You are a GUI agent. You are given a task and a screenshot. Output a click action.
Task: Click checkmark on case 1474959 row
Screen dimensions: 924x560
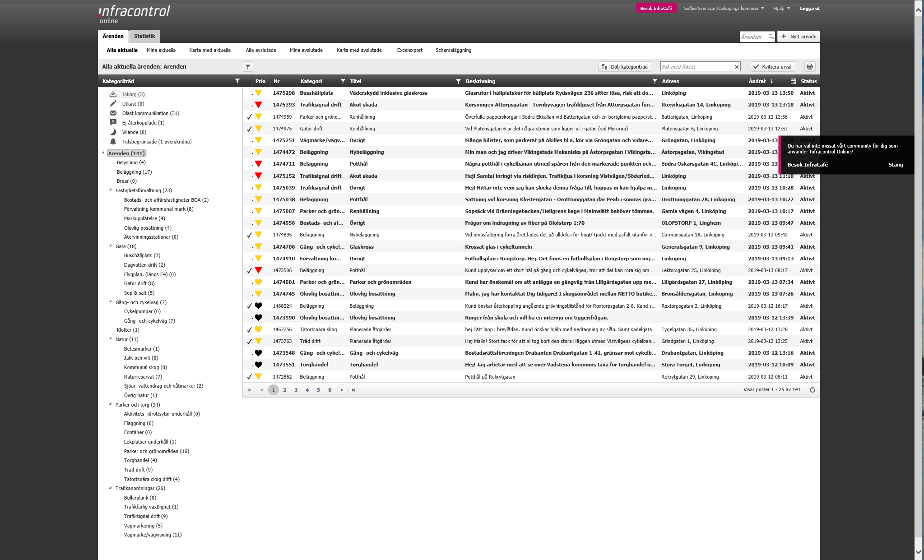tap(249, 117)
